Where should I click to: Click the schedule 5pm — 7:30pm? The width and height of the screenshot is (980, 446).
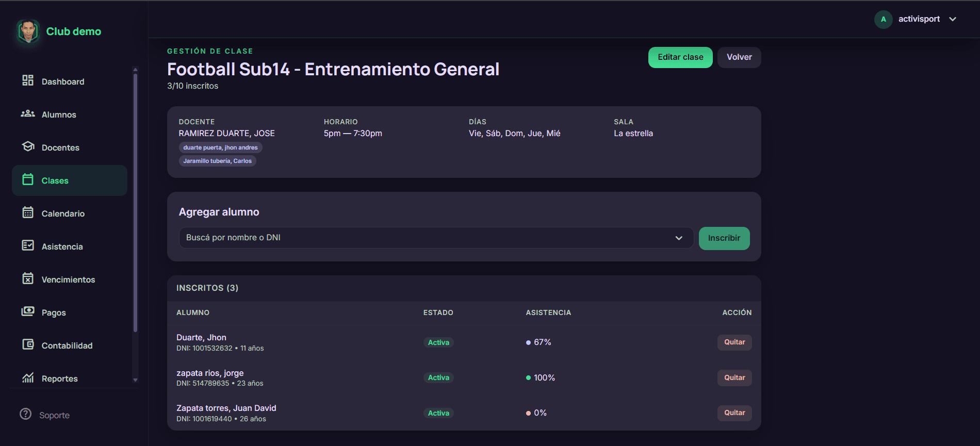[353, 133]
